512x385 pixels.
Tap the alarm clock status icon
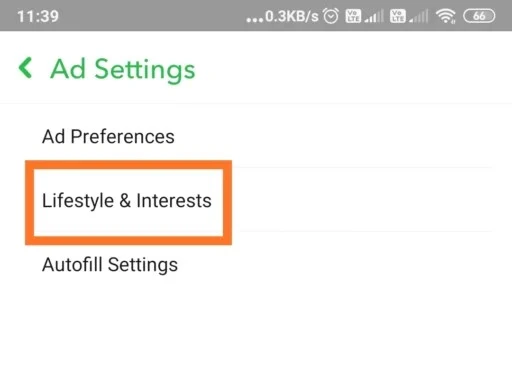coord(331,16)
